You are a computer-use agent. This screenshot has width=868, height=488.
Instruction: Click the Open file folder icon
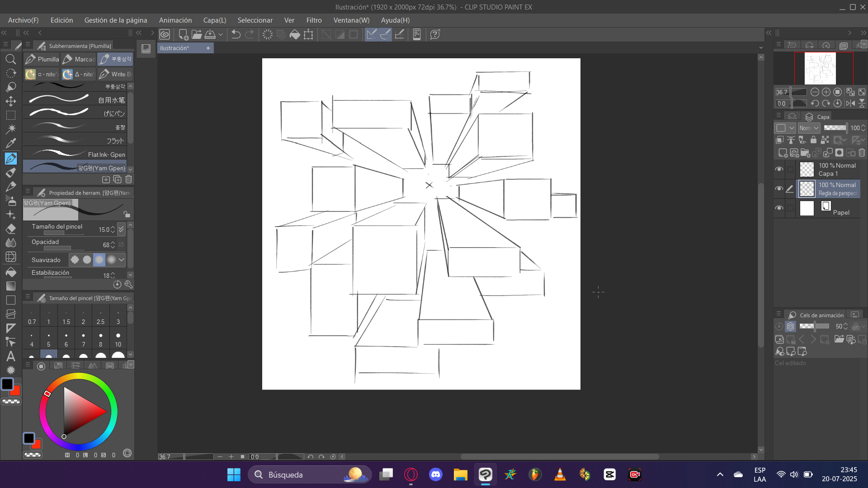[x=197, y=34]
